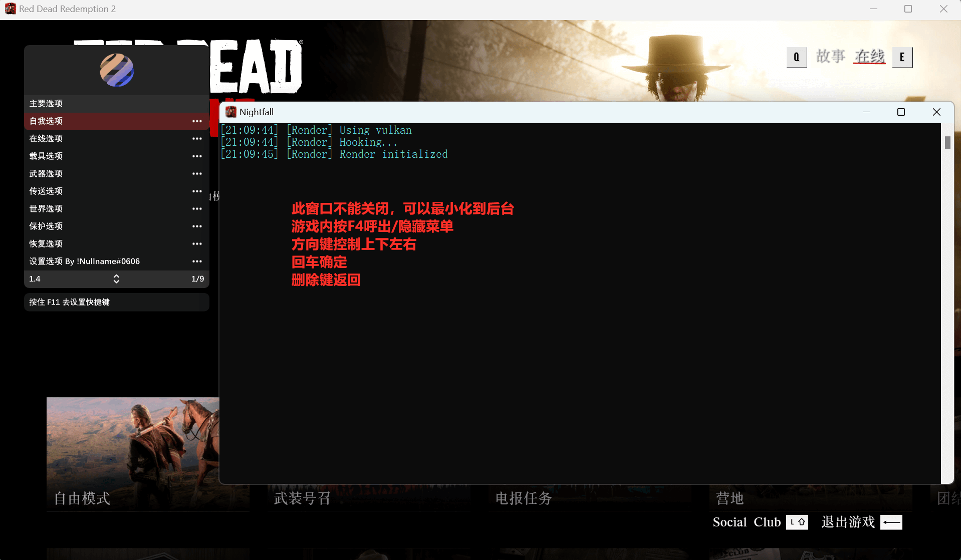Open the 在线选项 menu entry
The width and height of the screenshot is (961, 560).
[117, 139]
